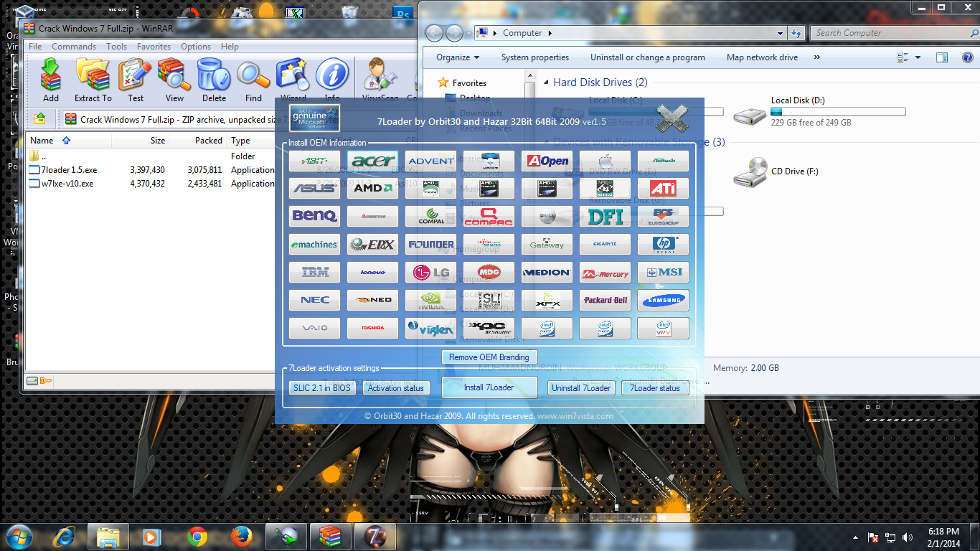
Task: Open the Tools menu in WinRAR
Action: click(x=117, y=47)
